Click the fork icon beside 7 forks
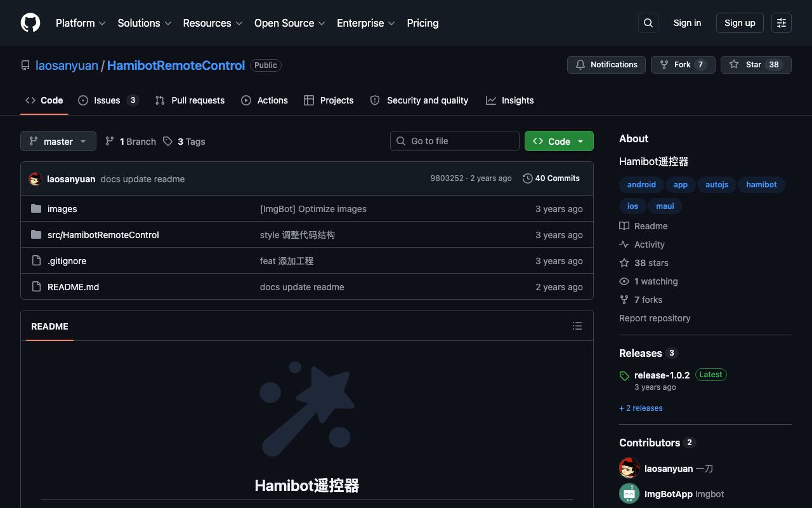 point(624,300)
